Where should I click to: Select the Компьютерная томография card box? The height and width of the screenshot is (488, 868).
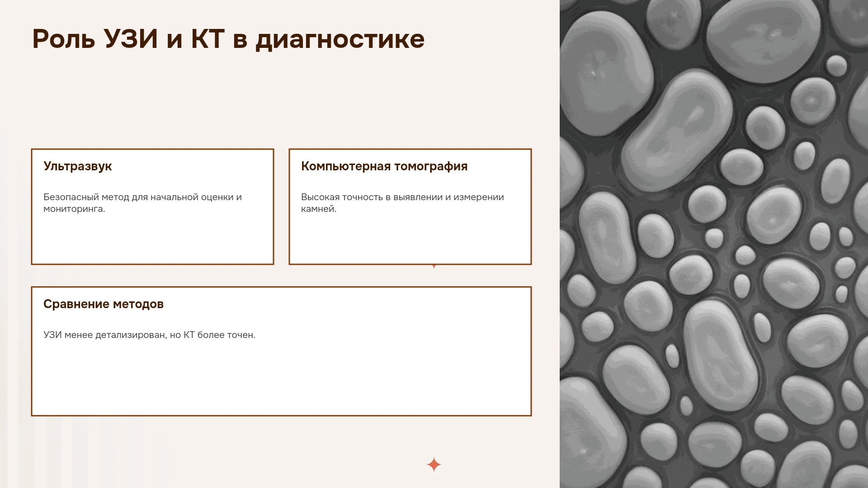pyautogui.click(x=410, y=206)
